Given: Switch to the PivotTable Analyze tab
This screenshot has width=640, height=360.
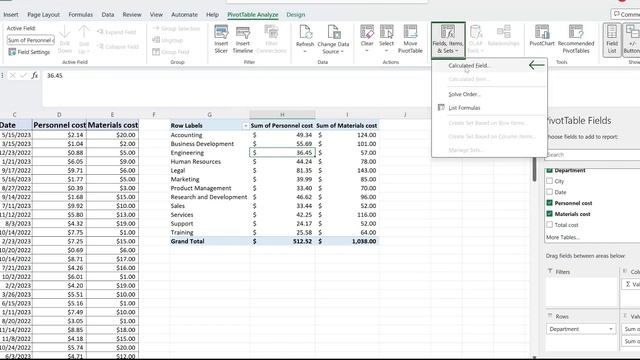Looking at the screenshot, I should (x=253, y=15).
